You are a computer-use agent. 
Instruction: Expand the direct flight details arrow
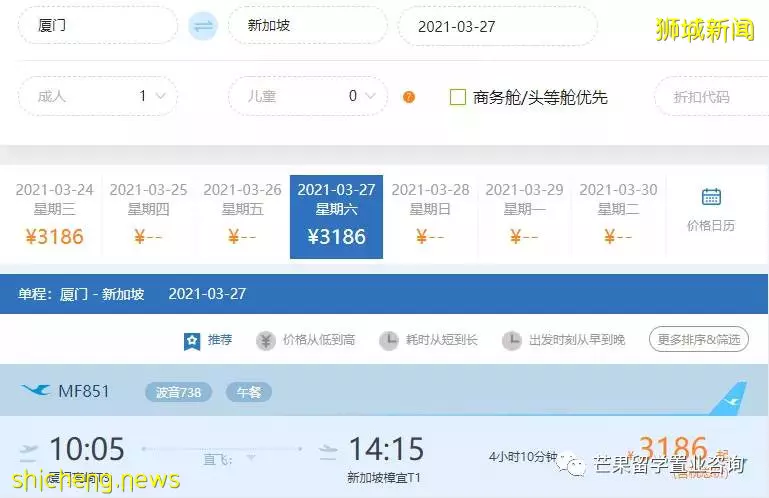[x=251, y=458]
